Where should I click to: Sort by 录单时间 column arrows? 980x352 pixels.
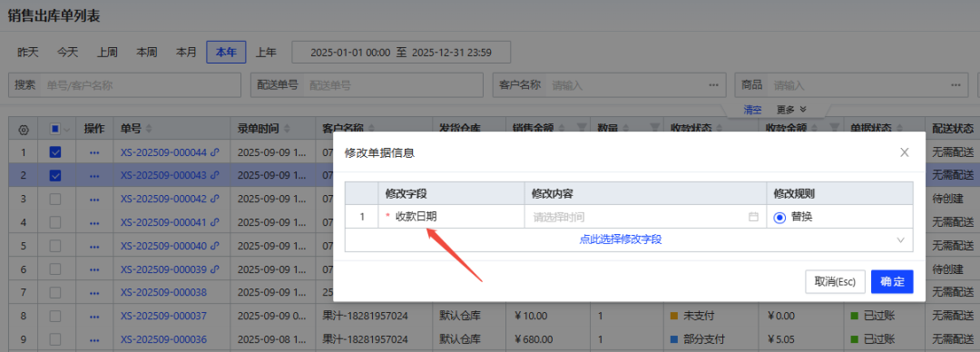point(286,129)
